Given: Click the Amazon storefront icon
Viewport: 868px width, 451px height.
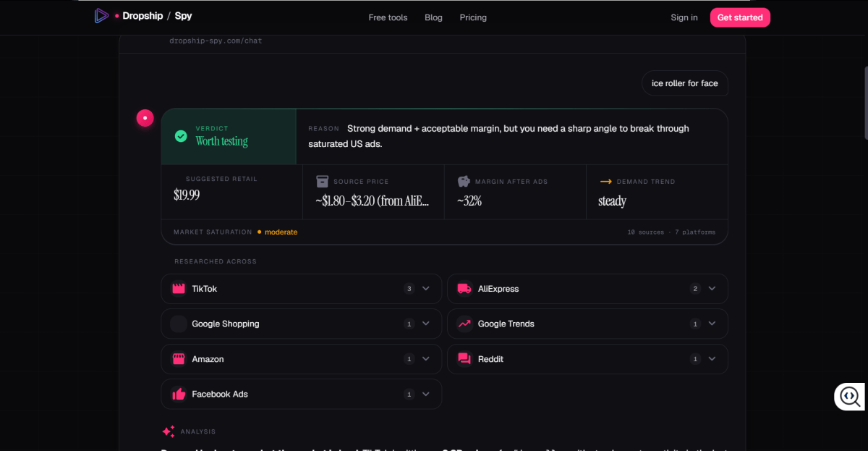Looking at the screenshot, I should click(x=179, y=359).
